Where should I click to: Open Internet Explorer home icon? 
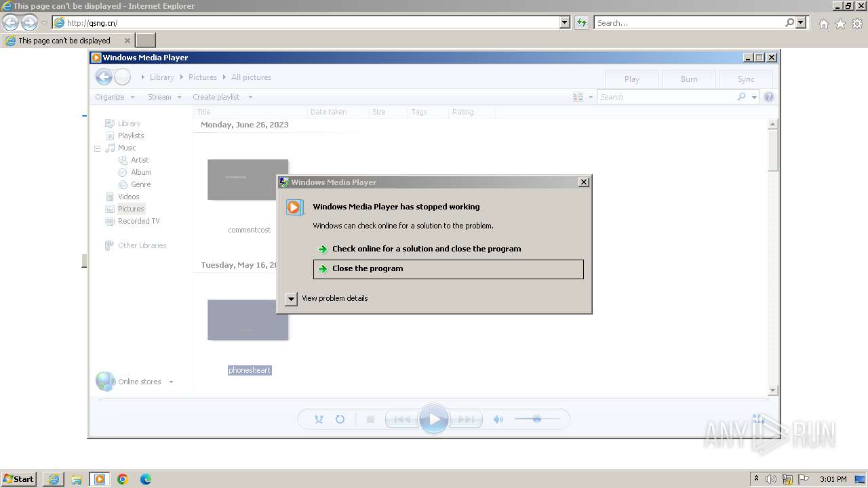click(x=823, y=24)
